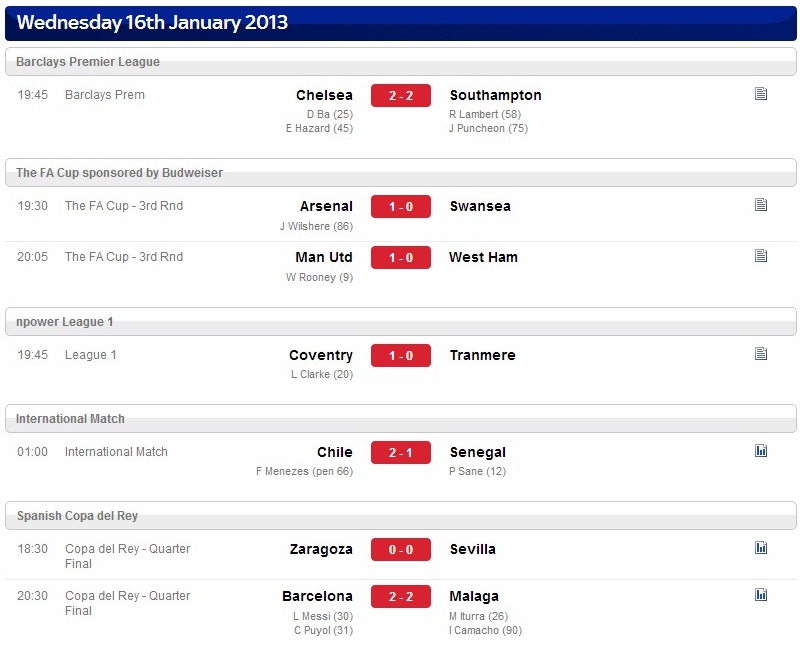Screen dimensions: 800x646
Task: Select the Spanish Copa del Rey section header
Action: (401, 515)
